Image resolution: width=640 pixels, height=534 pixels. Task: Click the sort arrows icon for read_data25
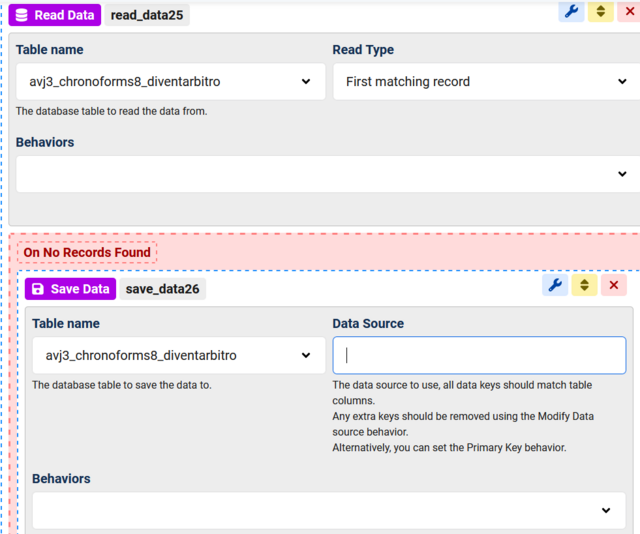tap(600, 11)
